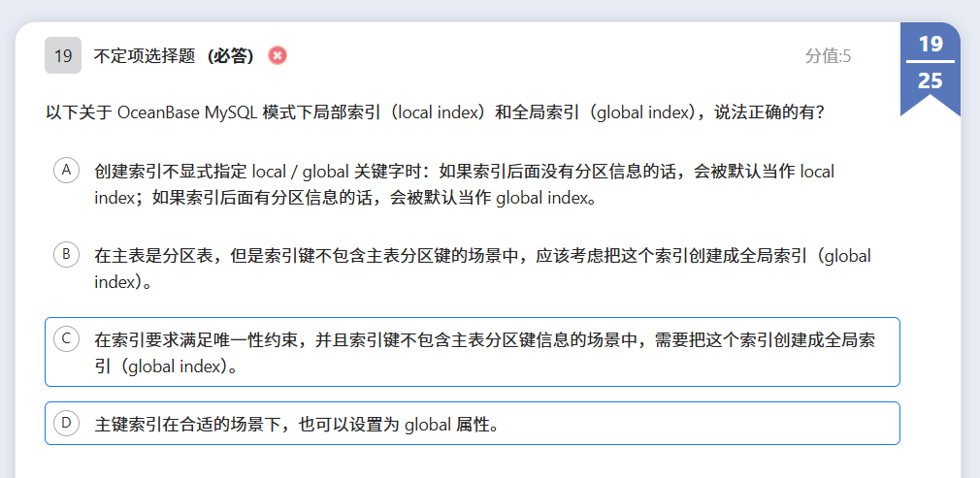Click total count 25 on blue bookmark ribbon

[930, 80]
